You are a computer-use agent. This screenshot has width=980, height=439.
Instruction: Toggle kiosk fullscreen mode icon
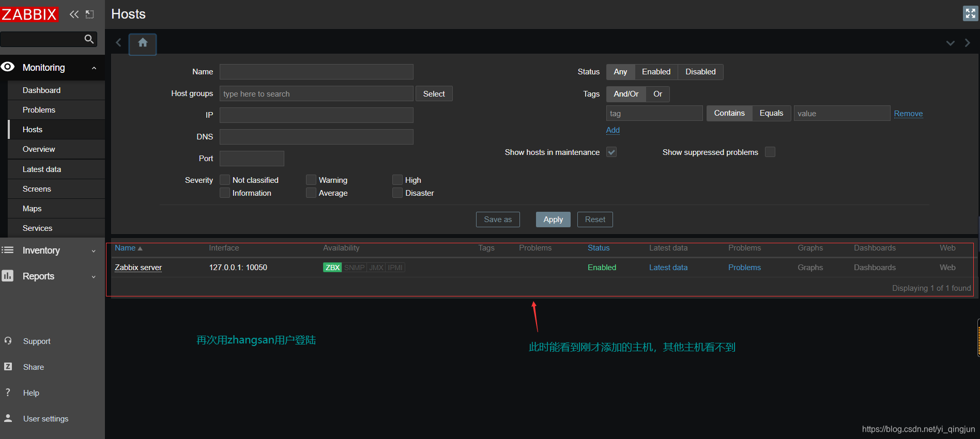point(970,13)
